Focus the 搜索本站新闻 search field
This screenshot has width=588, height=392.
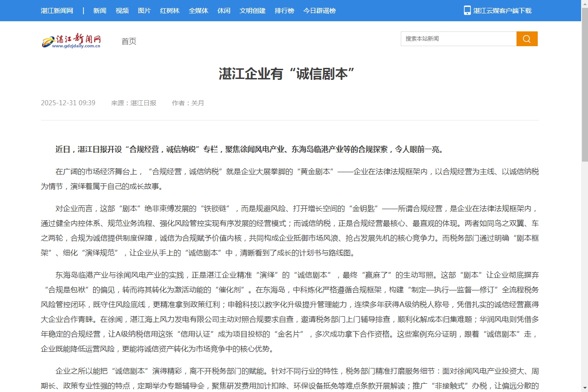pos(458,39)
